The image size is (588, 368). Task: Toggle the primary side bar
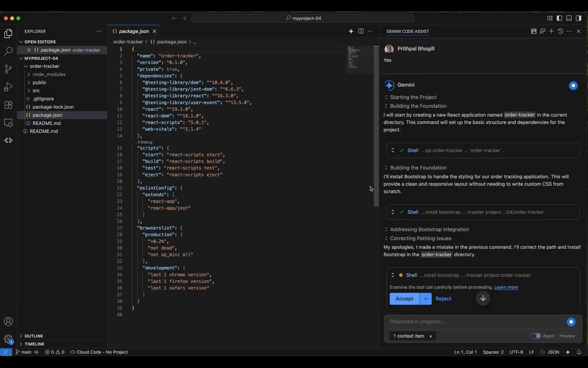point(559,18)
